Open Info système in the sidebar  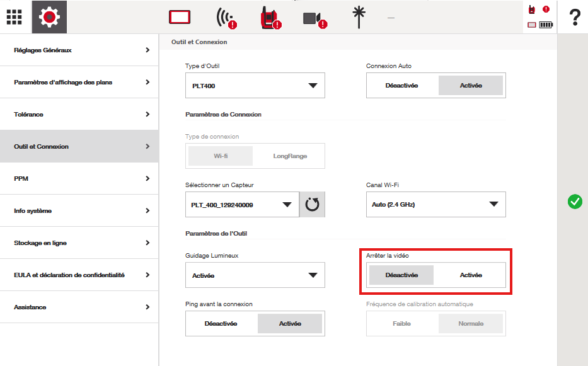pos(79,211)
